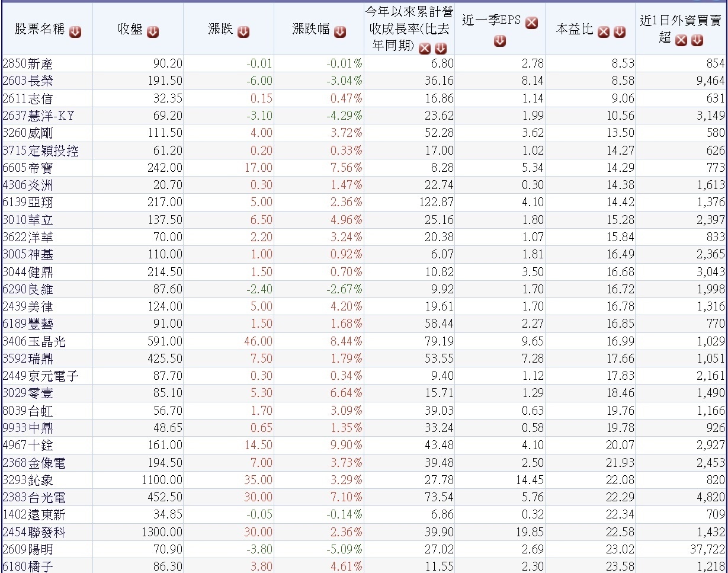This screenshot has height=573, width=728.
Task: Select the 3044健鼎 row name
Action: point(27,272)
